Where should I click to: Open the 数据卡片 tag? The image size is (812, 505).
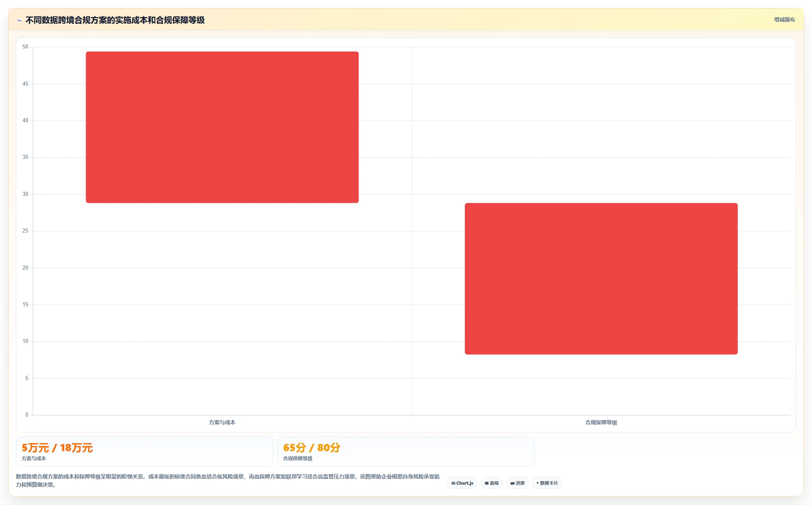[547, 483]
